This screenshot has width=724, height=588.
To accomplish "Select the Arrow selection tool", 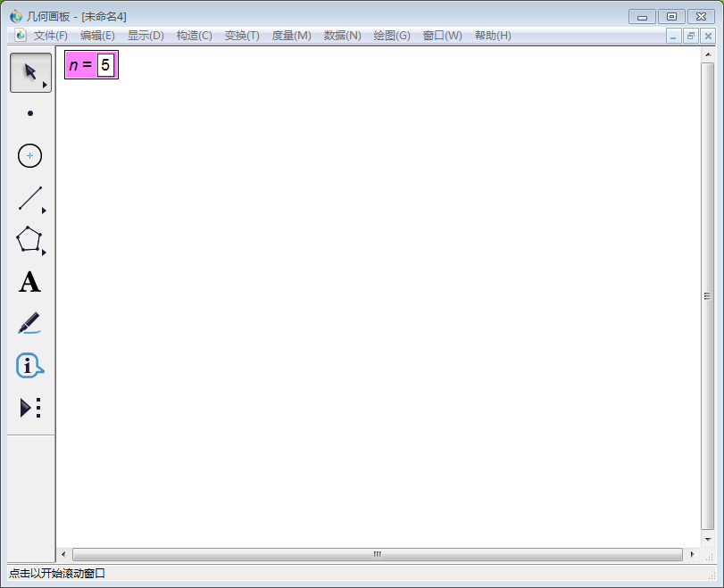I will 30,72.
